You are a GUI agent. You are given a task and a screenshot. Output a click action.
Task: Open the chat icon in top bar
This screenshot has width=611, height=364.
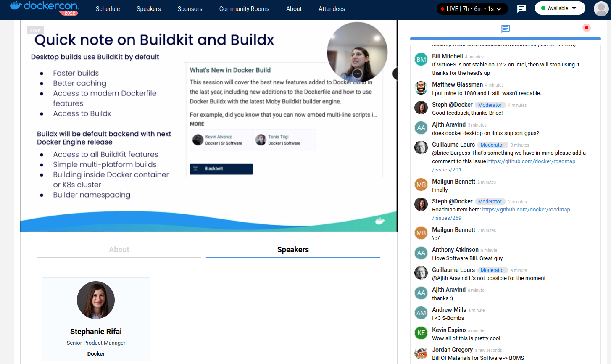(521, 8)
